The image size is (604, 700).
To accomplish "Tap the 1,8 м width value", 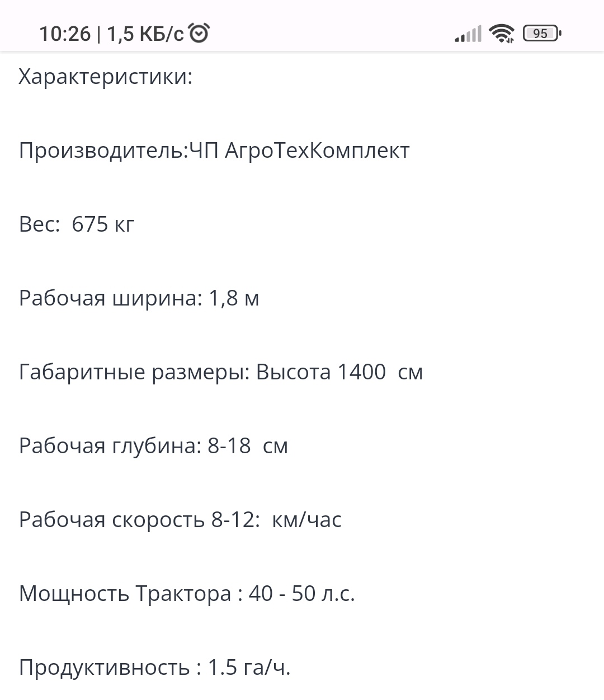I will pos(234,298).
